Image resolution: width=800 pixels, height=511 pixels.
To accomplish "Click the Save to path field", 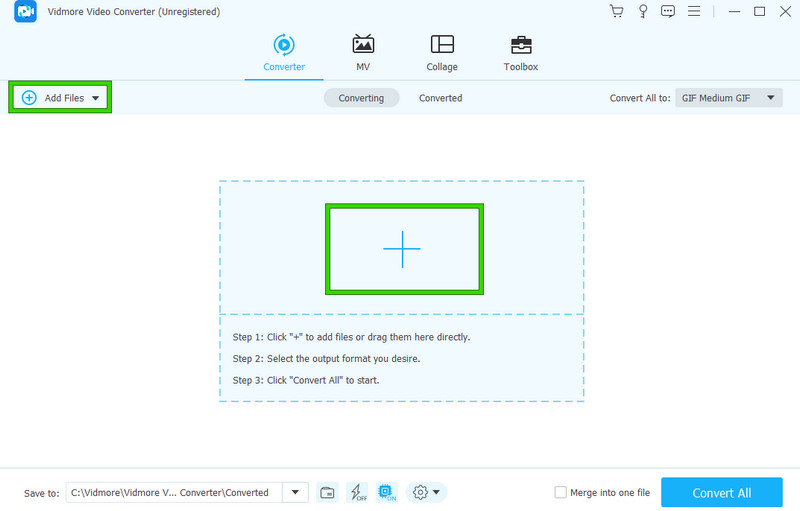I will pos(174,492).
